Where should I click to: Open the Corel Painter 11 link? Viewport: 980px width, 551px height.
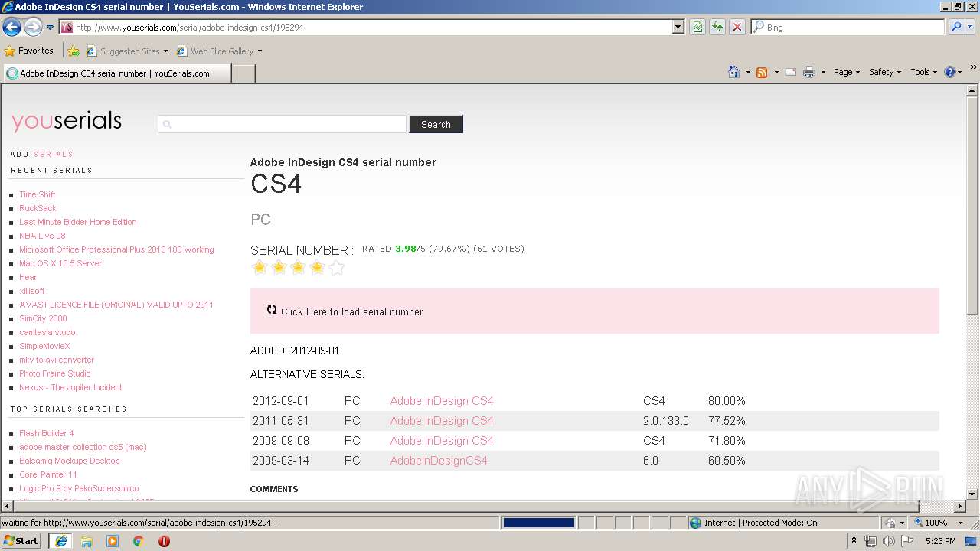click(x=48, y=474)
